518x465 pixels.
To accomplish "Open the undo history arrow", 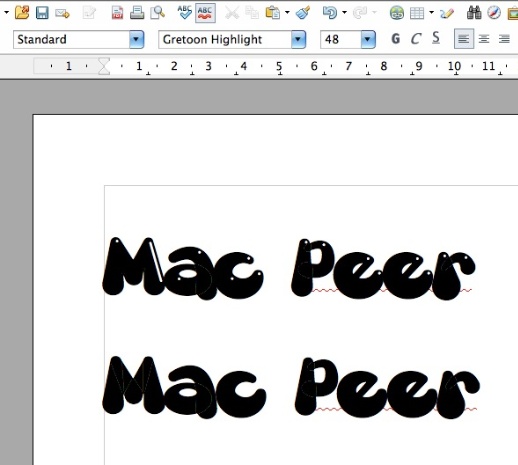I will click(345, 13).
